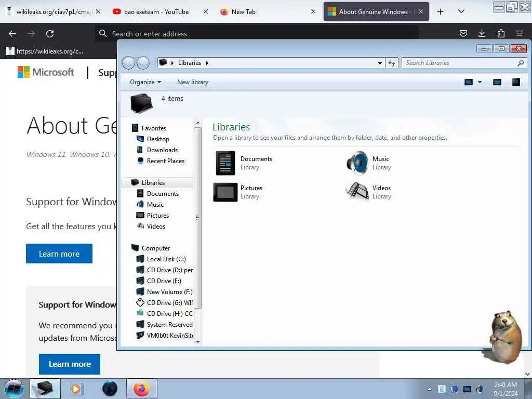
Task: Open VM0b0t KevinSite drive in sidebar
Action: click(x=170, y=335)
